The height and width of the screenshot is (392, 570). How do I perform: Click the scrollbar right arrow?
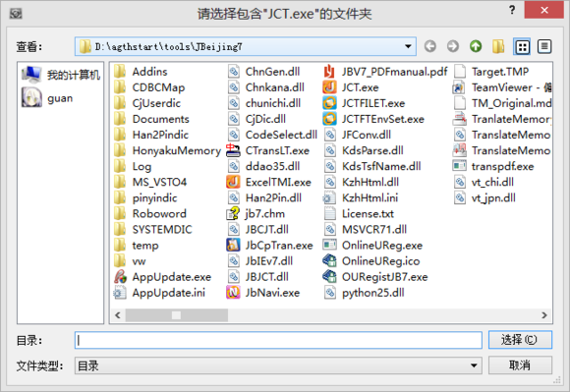pyautogui.click(x=543, y=315)
